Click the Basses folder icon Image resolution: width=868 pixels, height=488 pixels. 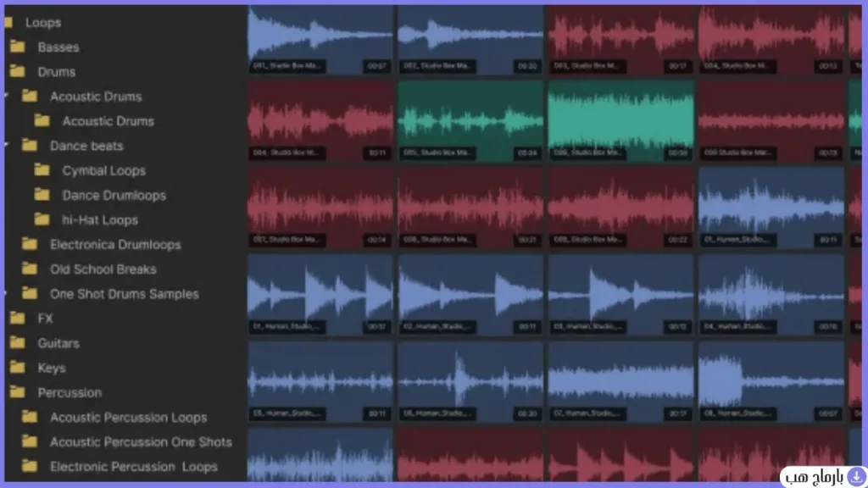click(18, 47)
